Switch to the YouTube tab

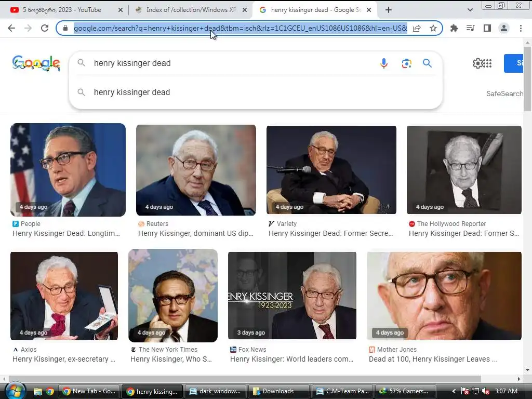(x=61, y=10)
